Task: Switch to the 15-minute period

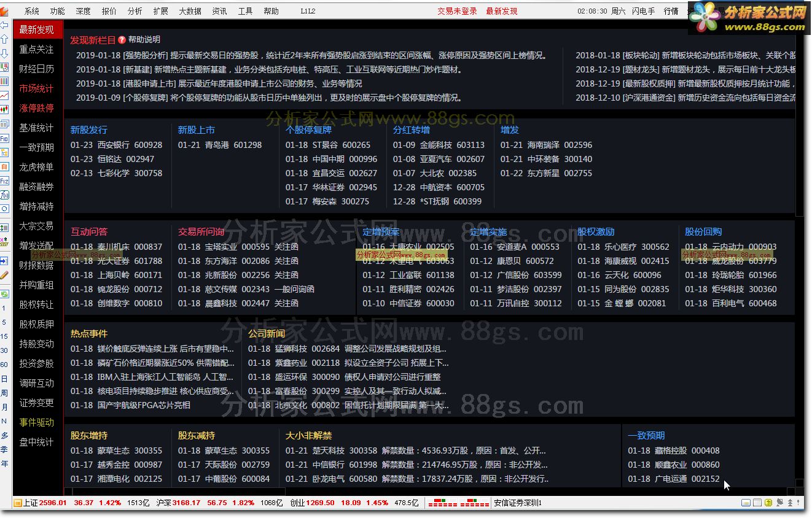Action: tap(4, 336)
